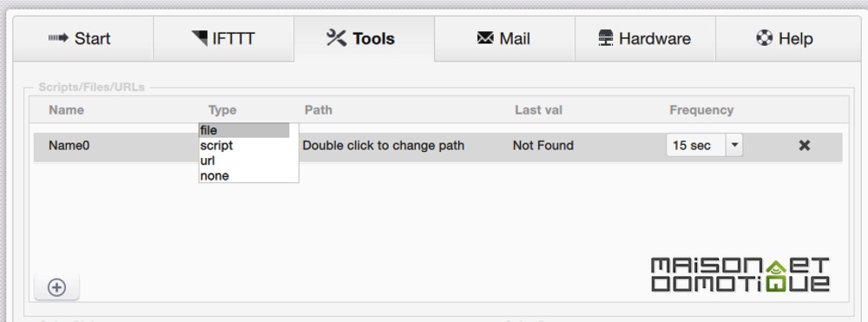Click the wrench and screwdriver Tools icon
This screenshot has height=322, width=868.
tap(336, 38)
